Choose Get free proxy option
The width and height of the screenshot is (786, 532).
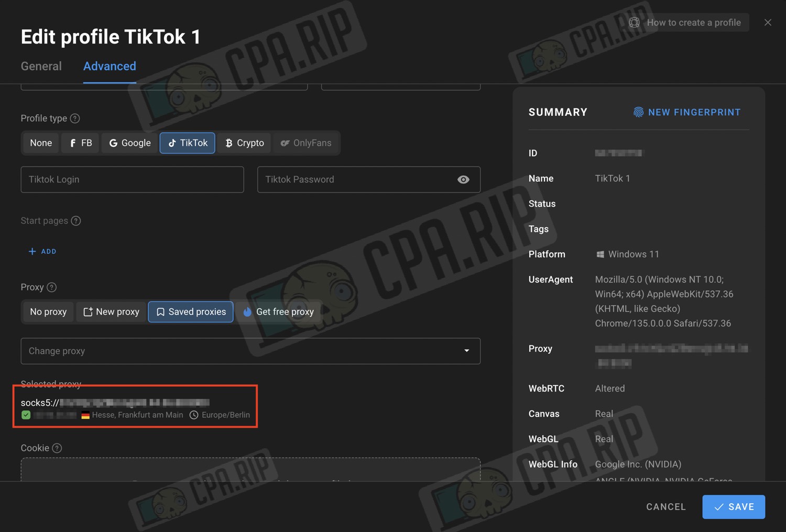coord(278,312)
